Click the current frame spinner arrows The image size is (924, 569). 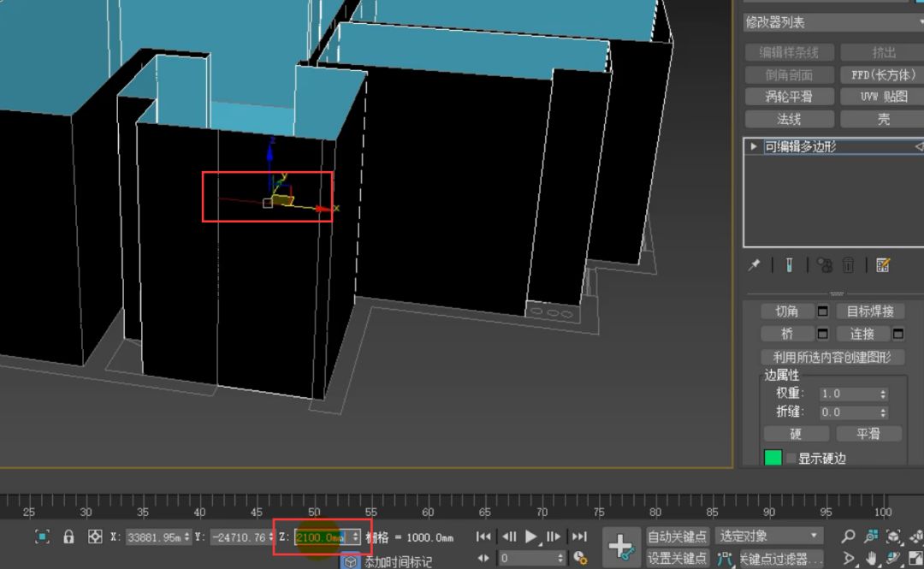pyautogui.click(x=561, y=559)
